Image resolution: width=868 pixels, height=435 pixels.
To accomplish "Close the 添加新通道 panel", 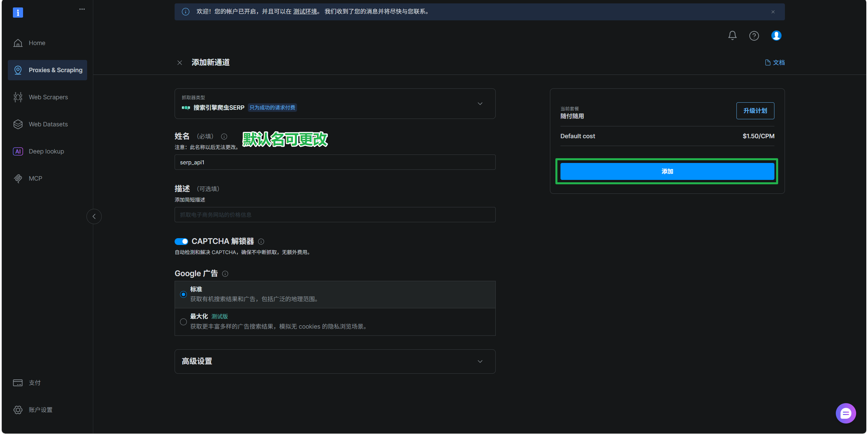I will [180, 63].
